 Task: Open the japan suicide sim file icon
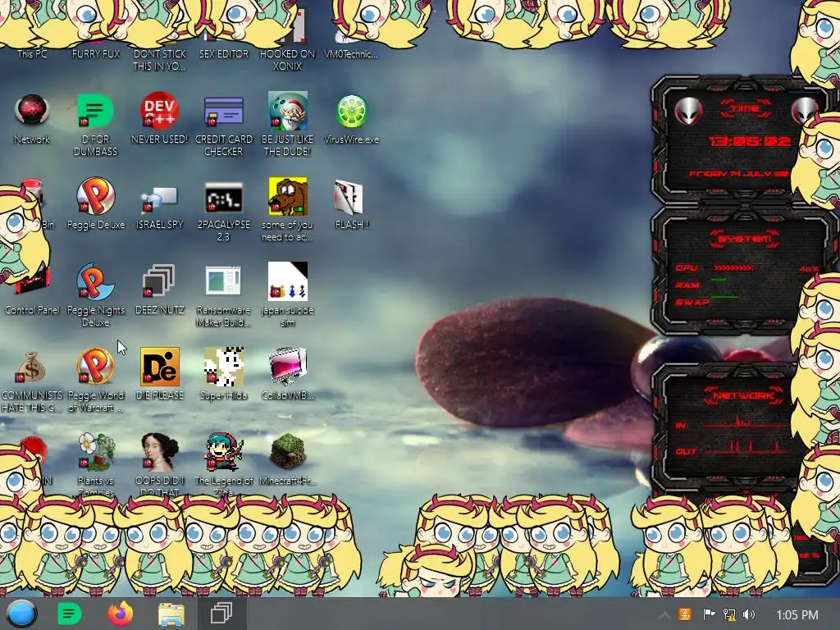coord(288,281)
